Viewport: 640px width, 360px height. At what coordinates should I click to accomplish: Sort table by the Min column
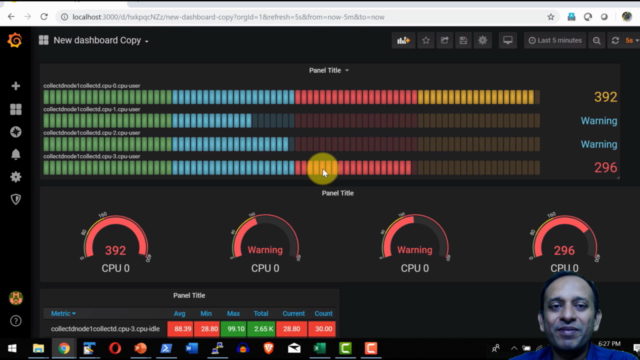[x=206, y=313]
